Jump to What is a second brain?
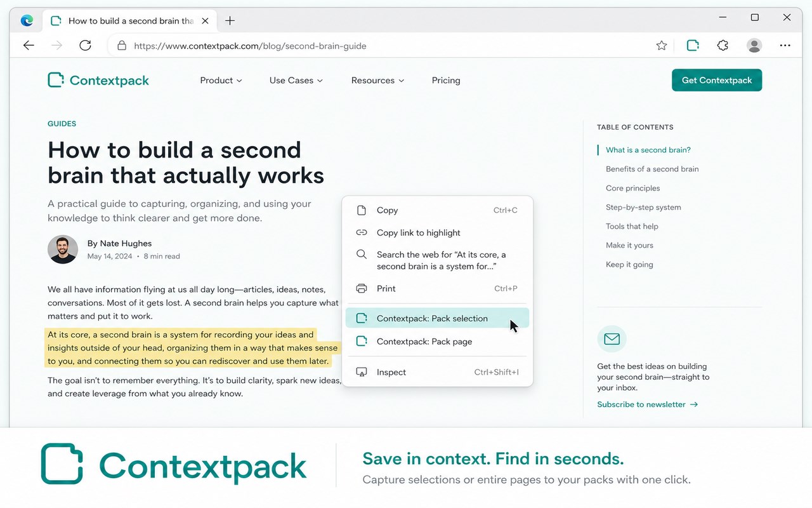812x508 pixels. 648,150
